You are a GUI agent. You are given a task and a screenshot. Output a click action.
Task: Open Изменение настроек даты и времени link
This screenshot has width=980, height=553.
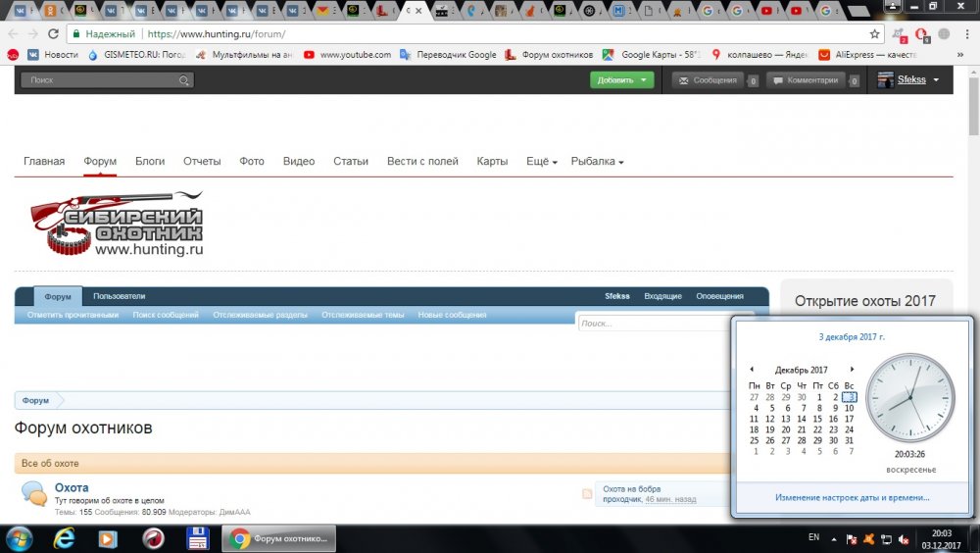[x=852, y=498]
